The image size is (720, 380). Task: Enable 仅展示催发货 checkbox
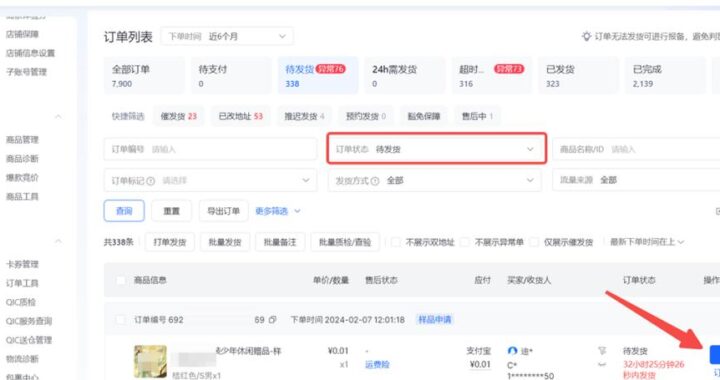(x=534, y=242)
